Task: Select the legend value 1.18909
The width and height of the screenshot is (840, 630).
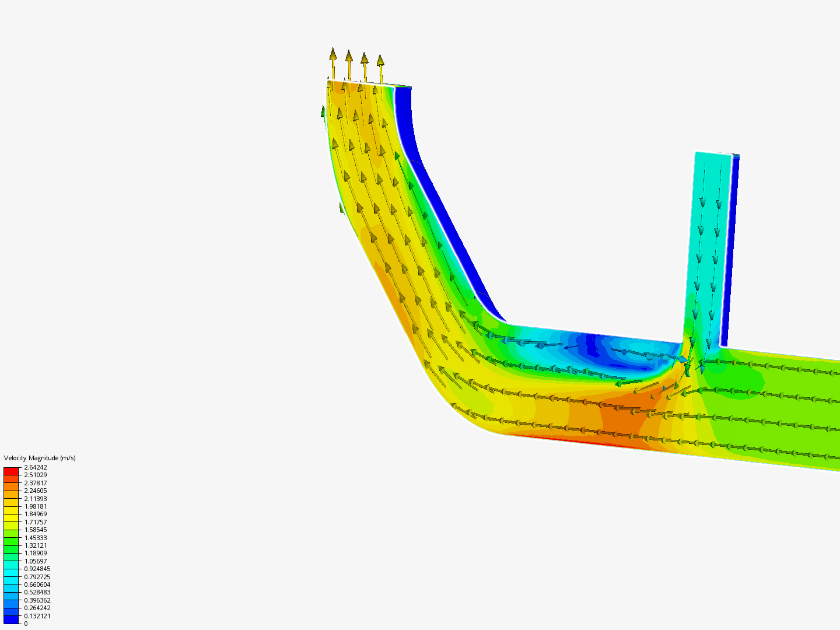Action: point(36,553)
